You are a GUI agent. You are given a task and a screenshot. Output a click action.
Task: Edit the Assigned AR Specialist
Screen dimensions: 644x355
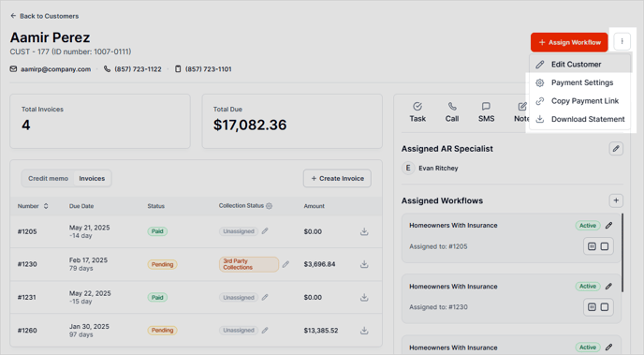[616, 149]
